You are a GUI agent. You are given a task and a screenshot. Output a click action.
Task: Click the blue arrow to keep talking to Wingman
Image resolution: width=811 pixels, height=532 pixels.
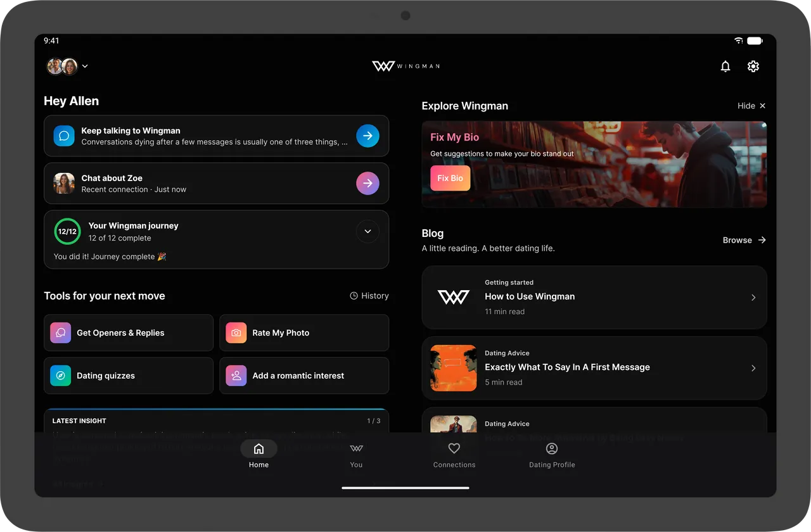tap(367, 136)
